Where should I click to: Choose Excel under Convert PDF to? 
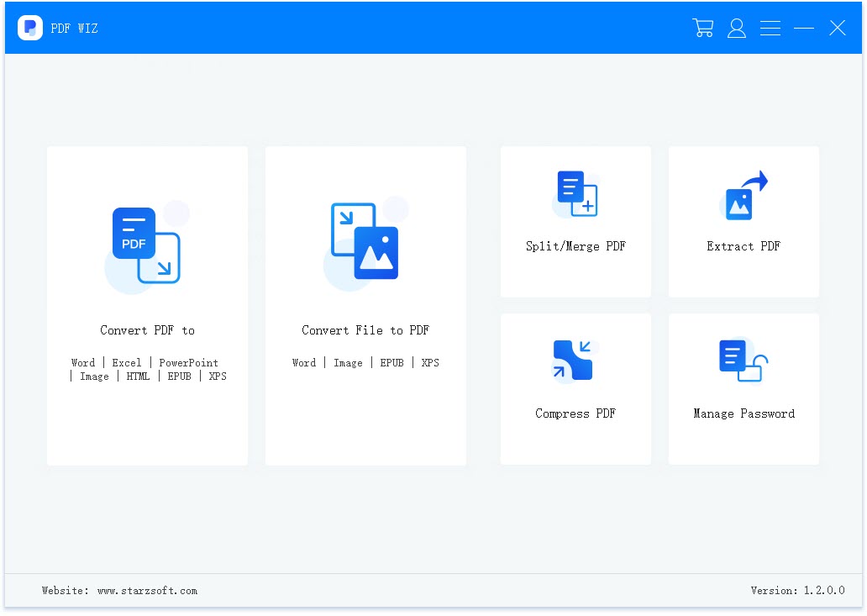pos(127,363)
